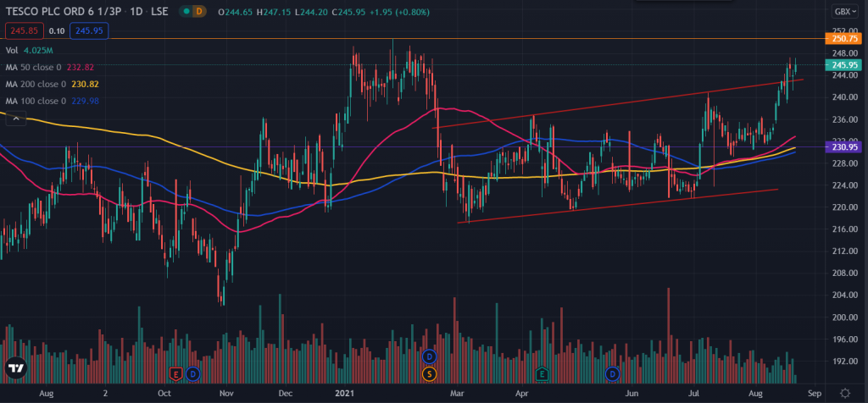Click the spread value 0.10
Screen dimensions: 868x403
57,31
